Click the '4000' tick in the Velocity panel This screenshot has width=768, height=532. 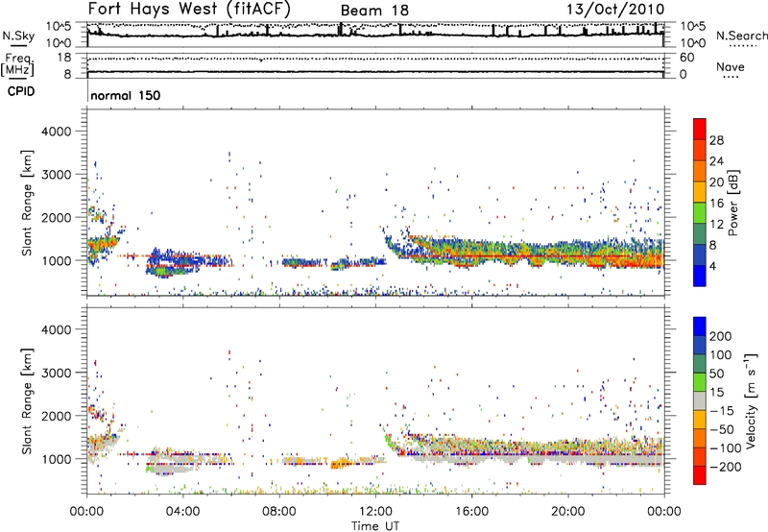click(x=57, y=329)
